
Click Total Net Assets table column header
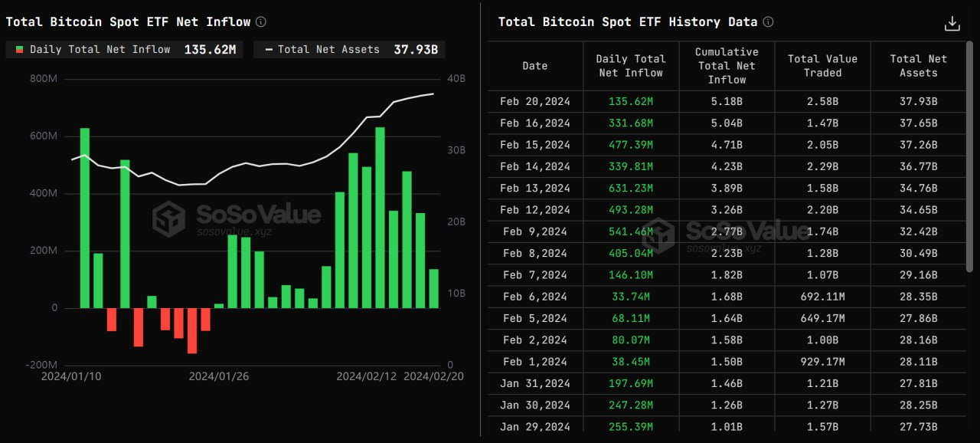pos(918,66)
